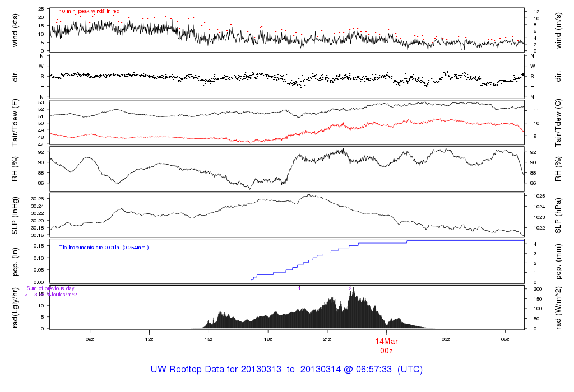574x392 pixels.
Task: Click the 47 temperature tick value
Action: 41,145
